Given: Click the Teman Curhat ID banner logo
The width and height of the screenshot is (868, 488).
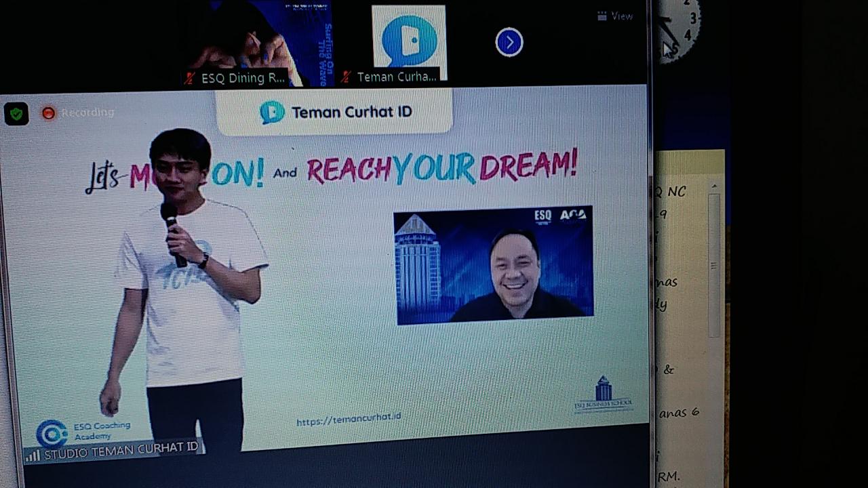Looking at the screenshot, I should pos(272,112).
